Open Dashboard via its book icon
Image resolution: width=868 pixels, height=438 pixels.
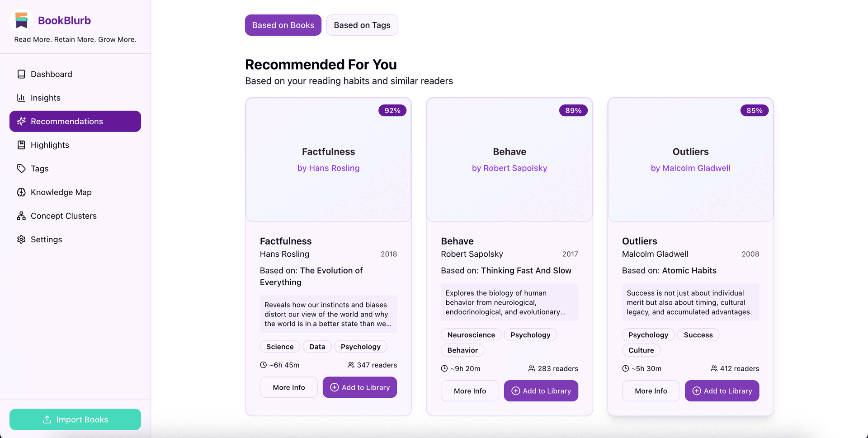click(x=21, y=74)
